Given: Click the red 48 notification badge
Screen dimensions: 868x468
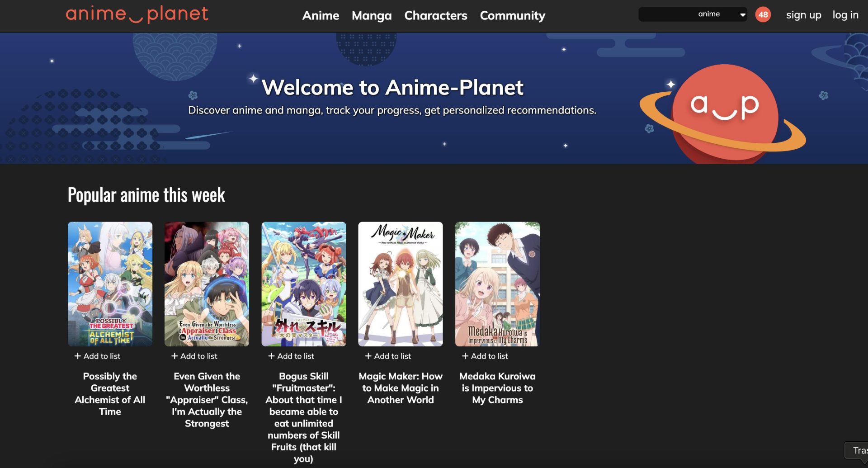Looking at the screenshot, I should [763, 14].
